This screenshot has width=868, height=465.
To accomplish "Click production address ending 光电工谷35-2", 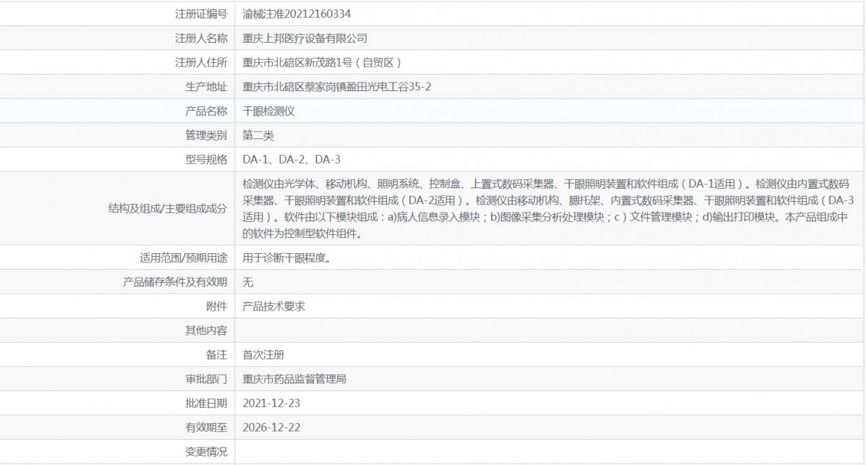I will 337,88.
